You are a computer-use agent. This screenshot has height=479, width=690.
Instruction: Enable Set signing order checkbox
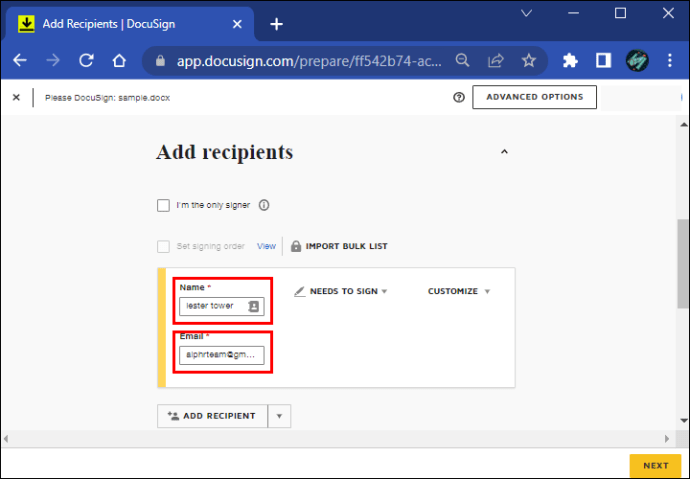[163, 246]
